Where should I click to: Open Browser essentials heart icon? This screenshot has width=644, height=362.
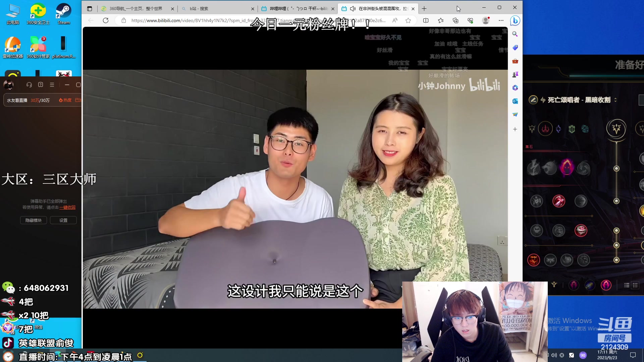pyautogui.click(x=470, y=20)
